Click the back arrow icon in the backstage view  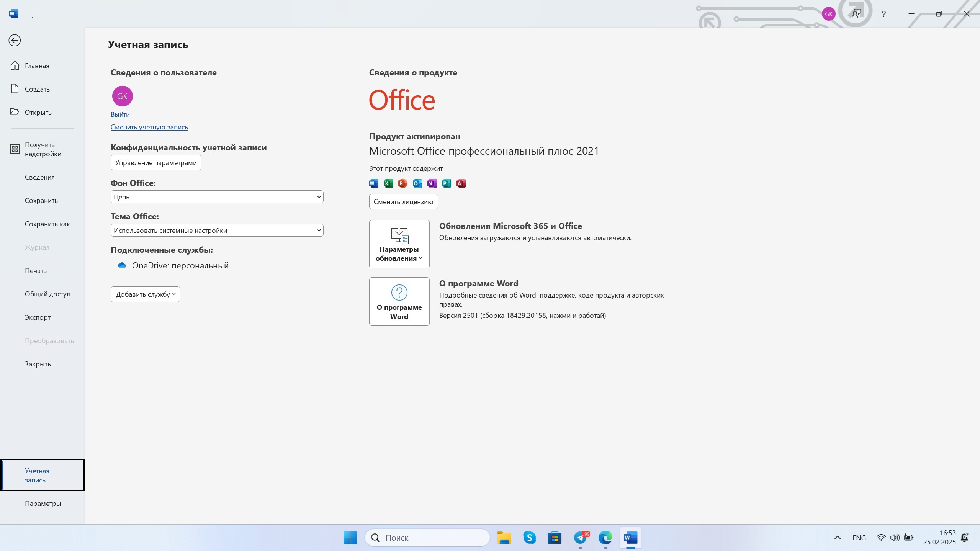(x=15, y=40)
